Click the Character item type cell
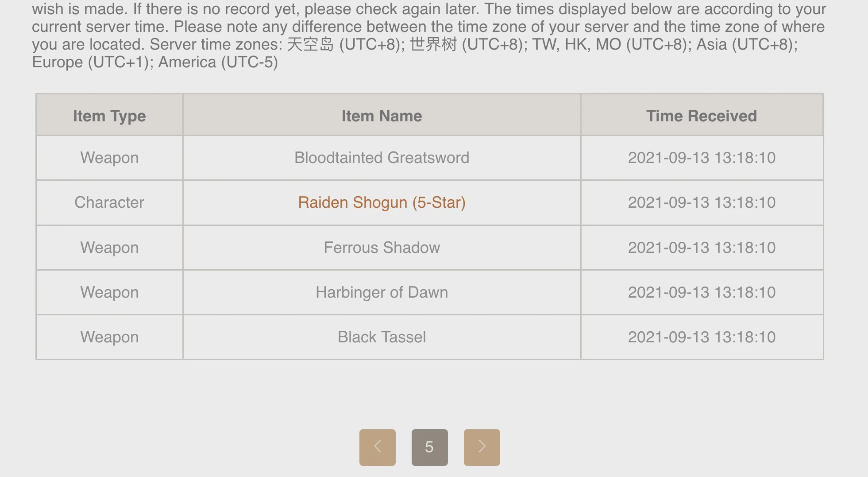This screenshot has height=477, width=868. coord(109,202)
